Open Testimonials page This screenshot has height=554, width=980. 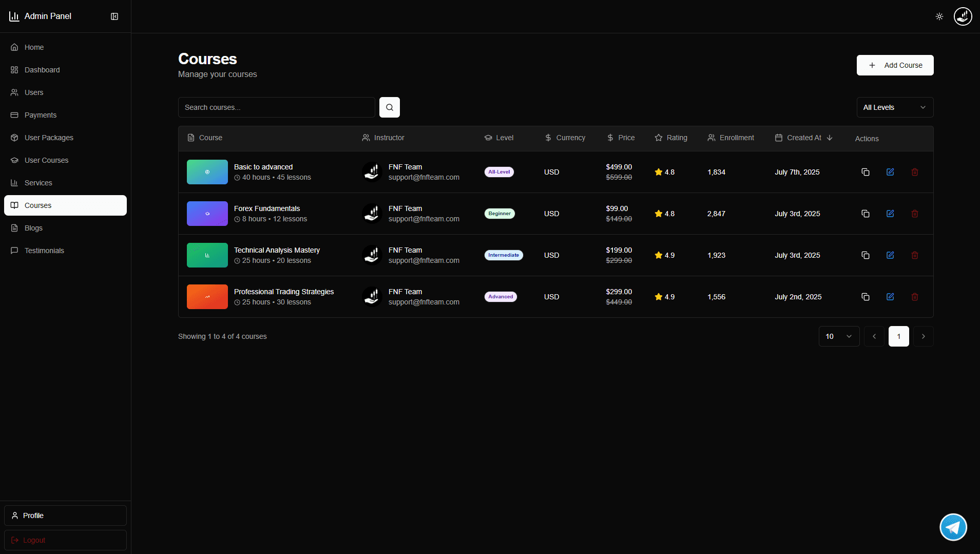65,251
